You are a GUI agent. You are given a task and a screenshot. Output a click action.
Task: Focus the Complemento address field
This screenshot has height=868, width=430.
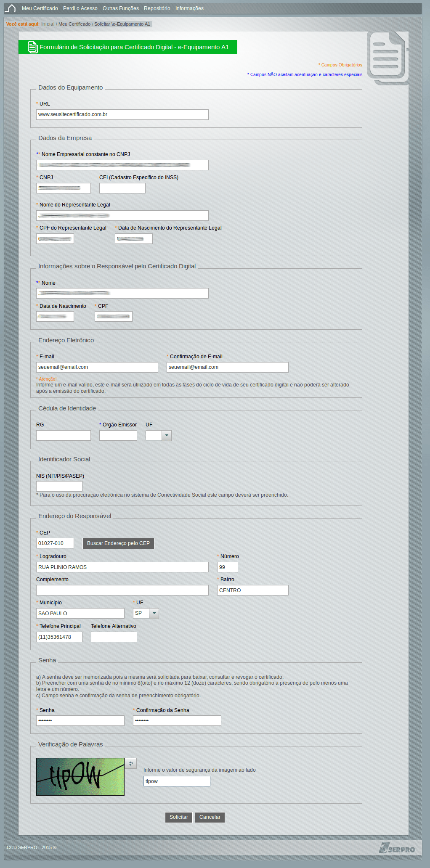coord(122,590)
